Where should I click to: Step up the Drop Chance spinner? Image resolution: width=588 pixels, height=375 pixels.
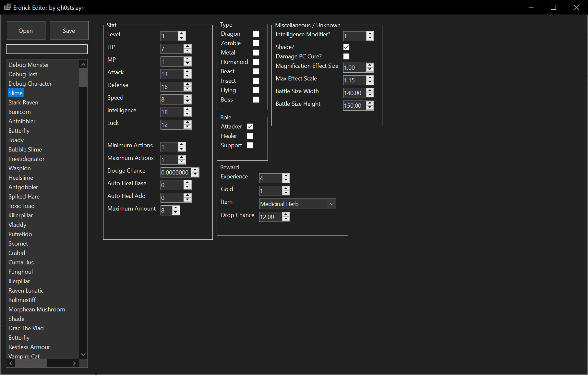click(286, 215)
